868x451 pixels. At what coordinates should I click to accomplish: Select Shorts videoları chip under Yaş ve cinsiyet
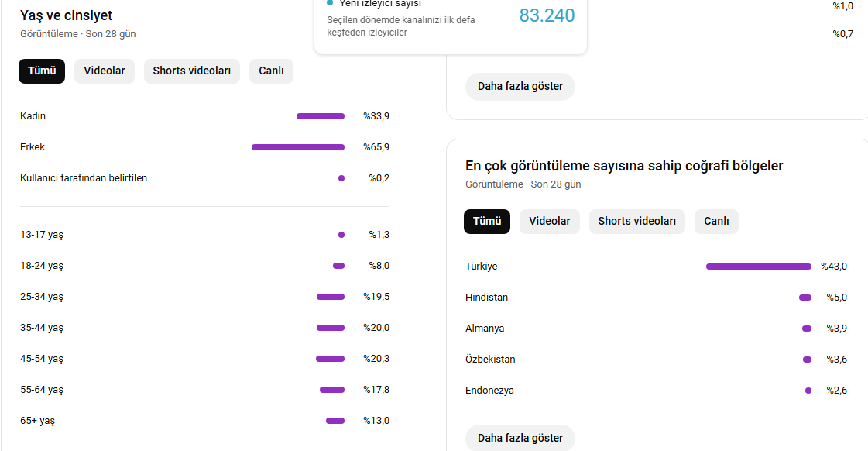point(191,71)
